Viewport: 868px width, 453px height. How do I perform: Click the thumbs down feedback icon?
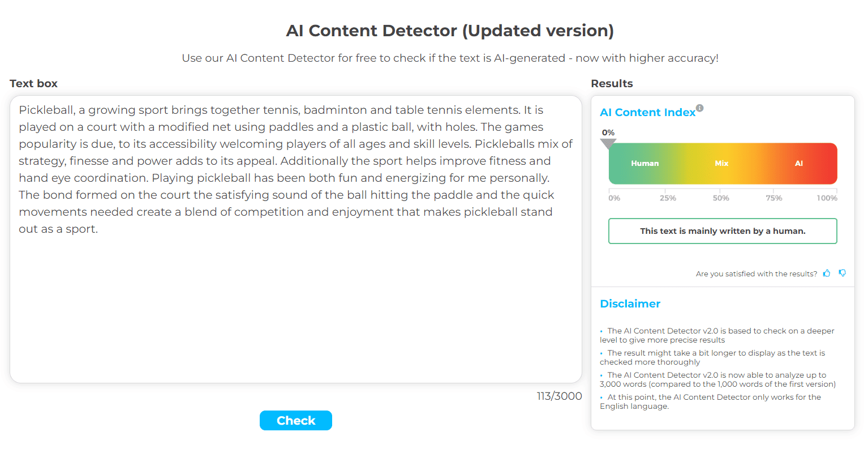[843, 273]
